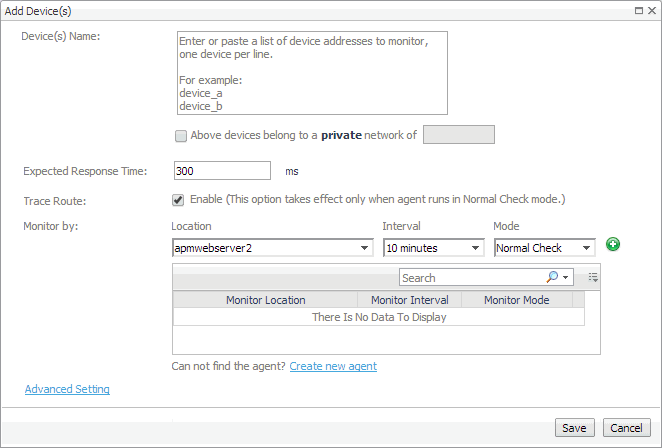662x448 pixels.
Task: Open the Advanced Setting link
Action: click(67, 389)
